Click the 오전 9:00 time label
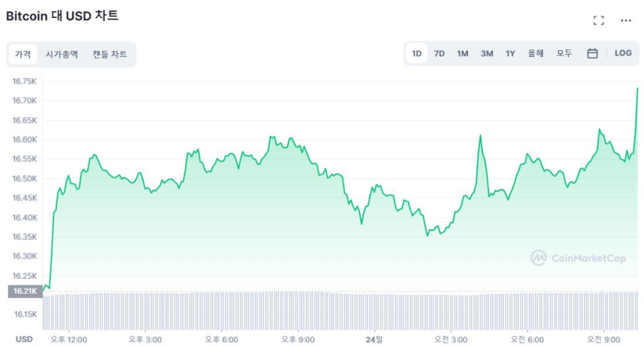The height and width of the screenshot is (347, 644). [x=604, y=340]
